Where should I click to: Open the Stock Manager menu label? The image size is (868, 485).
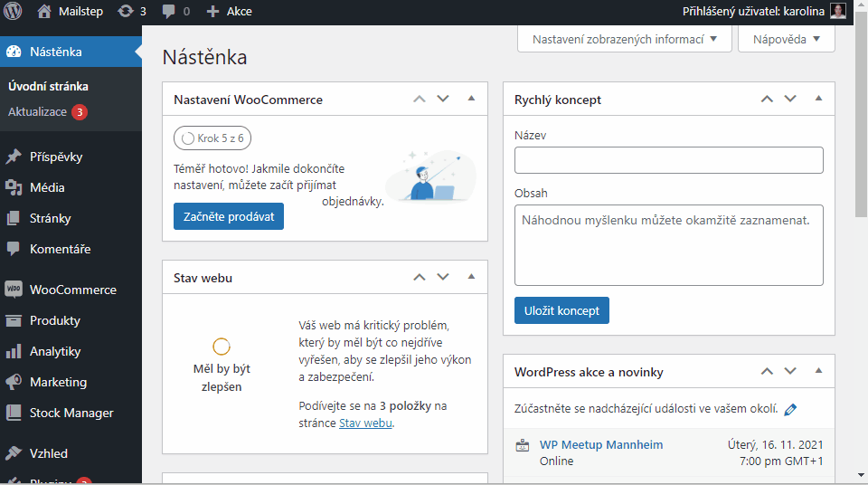tap(71, 413)
